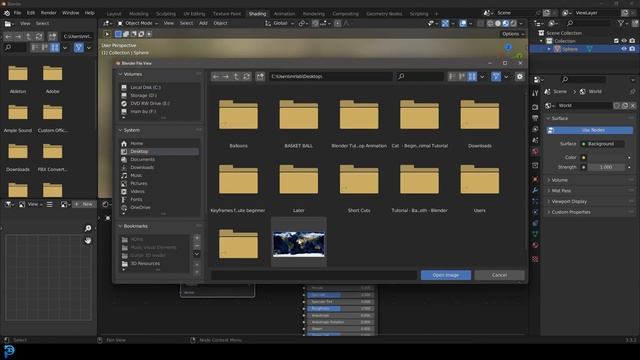Switch to the UV Editing workspace tab
640x360 pixels.
194,14
